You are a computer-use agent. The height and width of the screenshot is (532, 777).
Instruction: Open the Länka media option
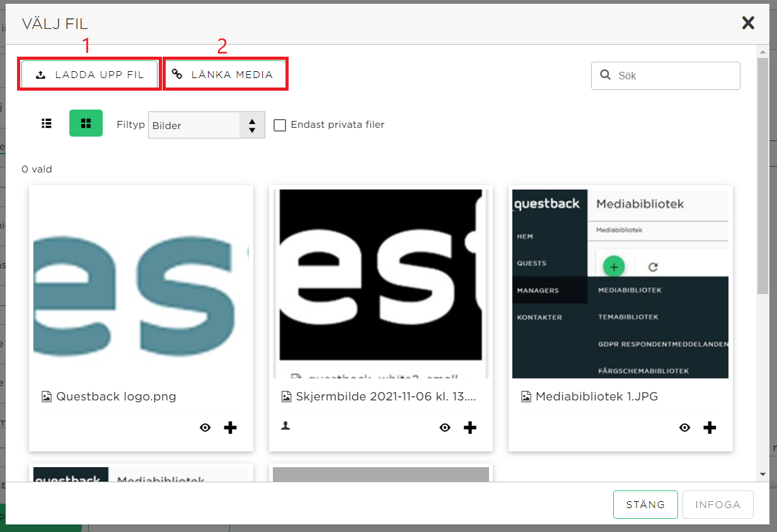tap(225, 74)
